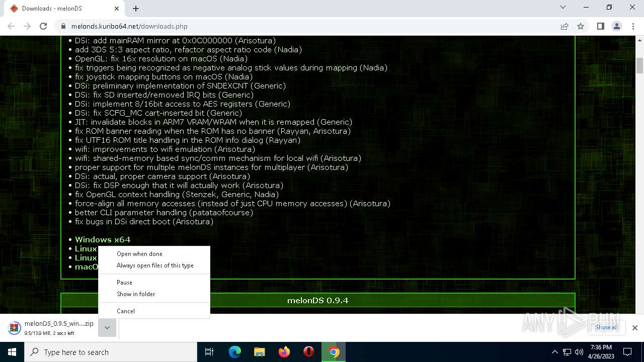Click the melonDS 0.9.4 section header
This screenshot has height=362, width=644.
coord(317,300)
